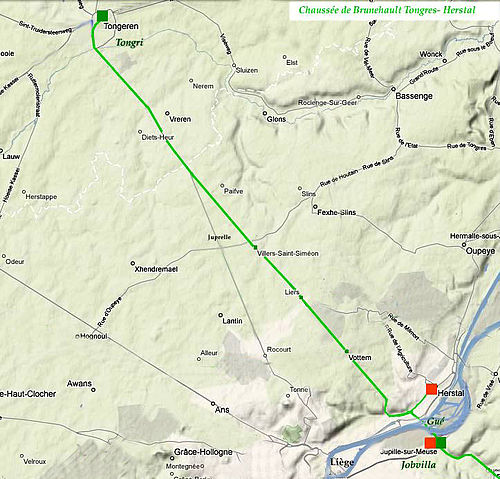
Task: Select the green waypoint dot at Vottem
Action: coord(347,351)
